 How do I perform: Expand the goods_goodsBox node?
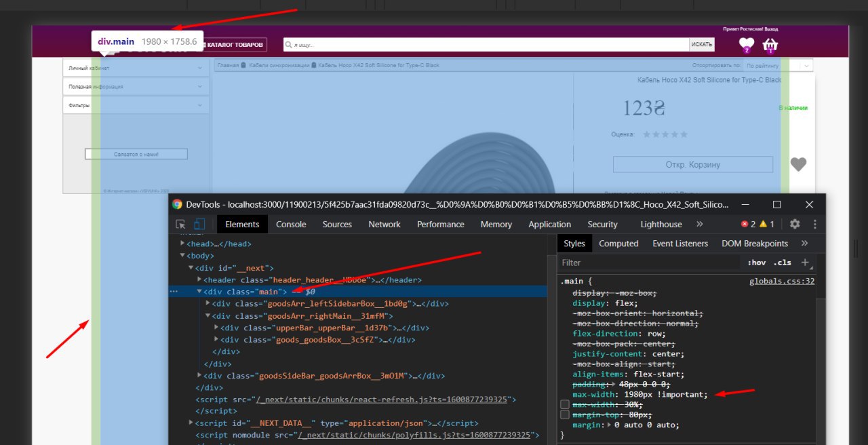click(216, 339)
